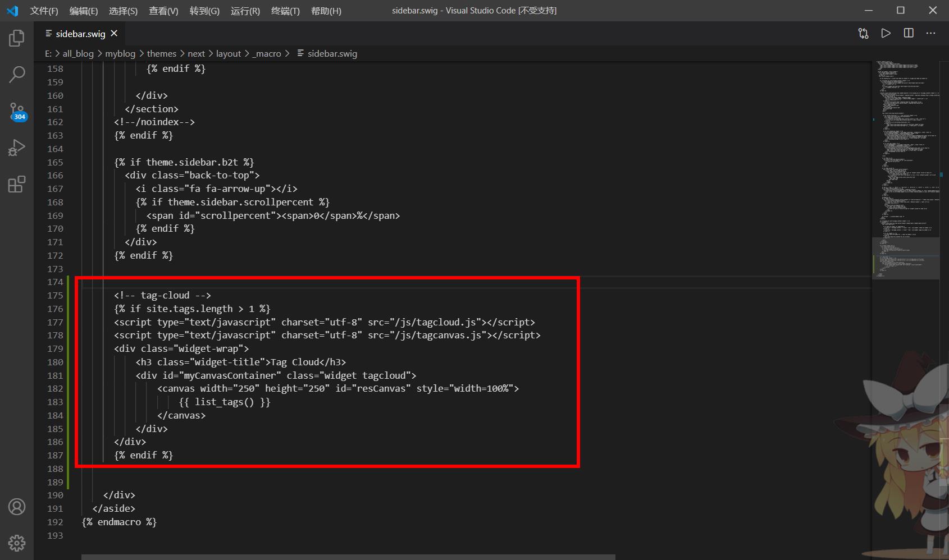Click line number 192 in the gutter
Viewport: 949px width, 560px height.
click(x=55, y=522)
